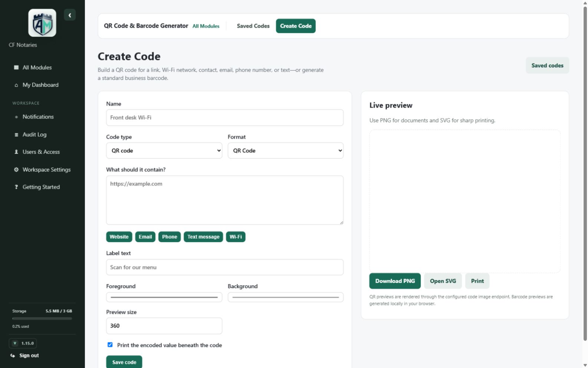Collapse the sidebar with the chevron button
The width and height of the screenshot is (588, 368).
[70, 15]
